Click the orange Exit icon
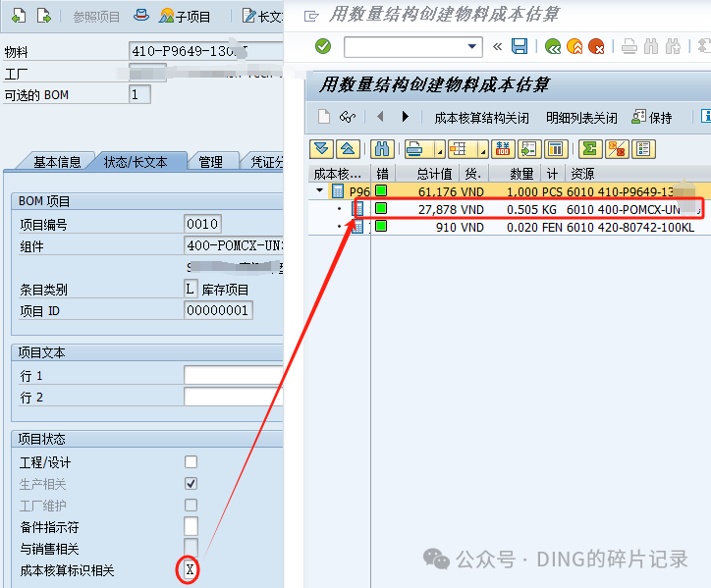The image size is (711, 588). coord(574,46)
